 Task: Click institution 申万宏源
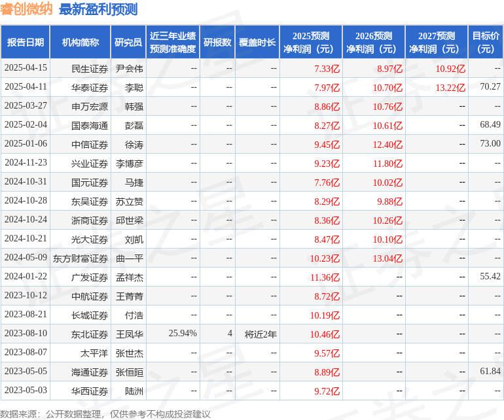pyautogui.click(x=90, y=107)
